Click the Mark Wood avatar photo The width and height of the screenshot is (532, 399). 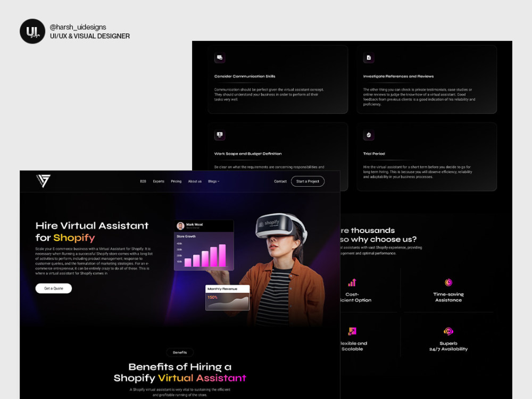pos(180,226)
